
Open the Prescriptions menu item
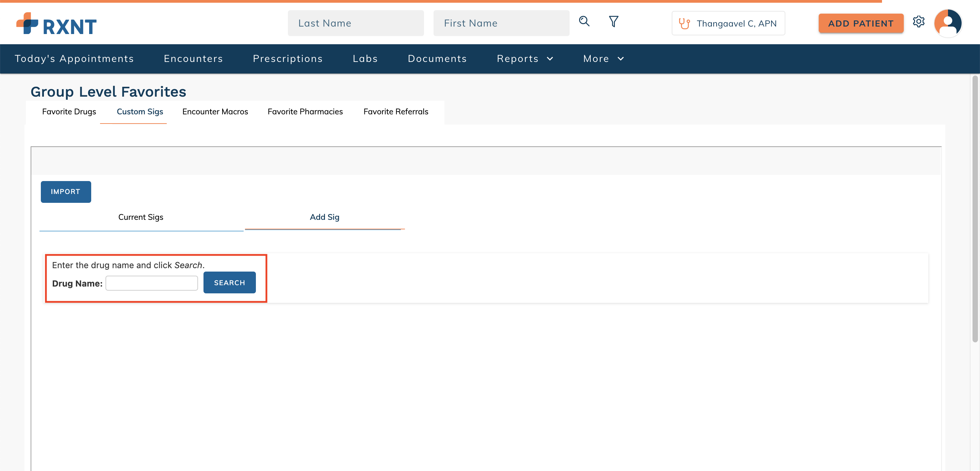pos(288,59)
